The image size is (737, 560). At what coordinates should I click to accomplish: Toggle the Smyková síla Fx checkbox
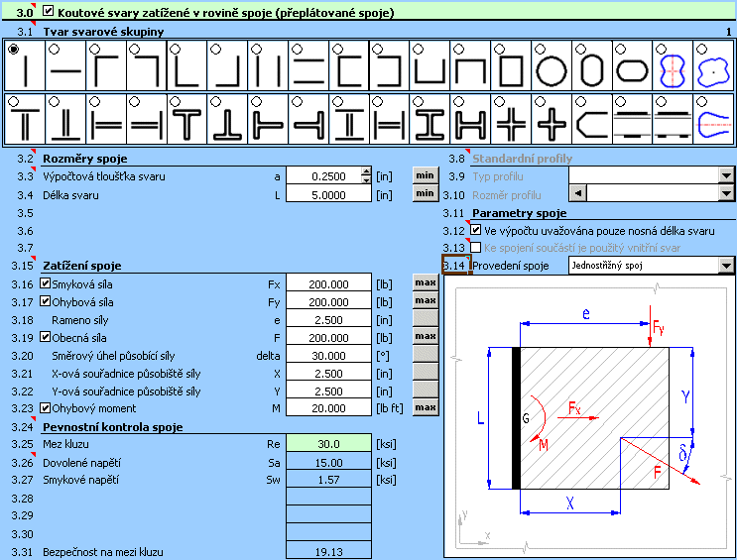(45, 283)
